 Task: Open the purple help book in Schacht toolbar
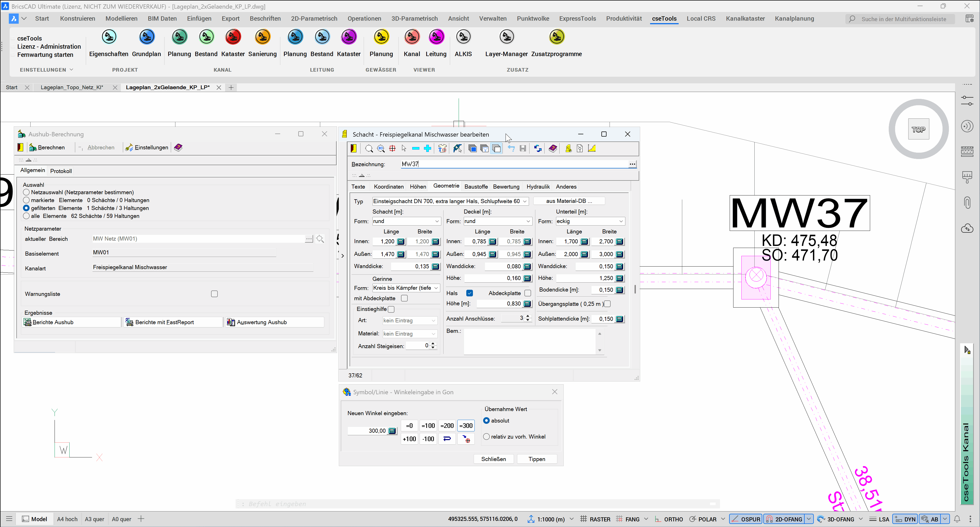[553, 149]
